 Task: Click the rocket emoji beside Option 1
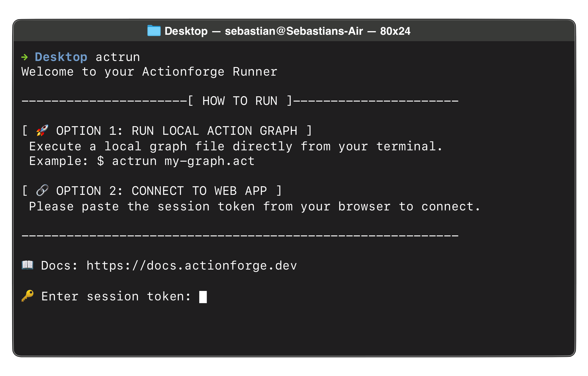coord(42,131)
